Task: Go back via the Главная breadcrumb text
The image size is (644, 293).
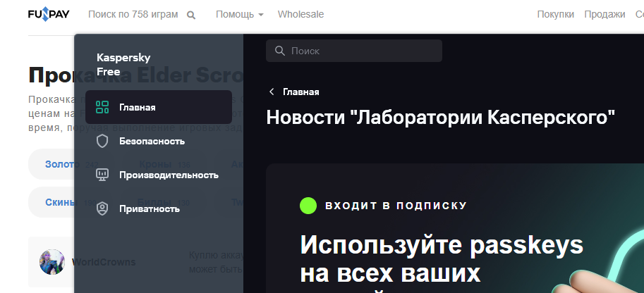Action: (301, 92)
